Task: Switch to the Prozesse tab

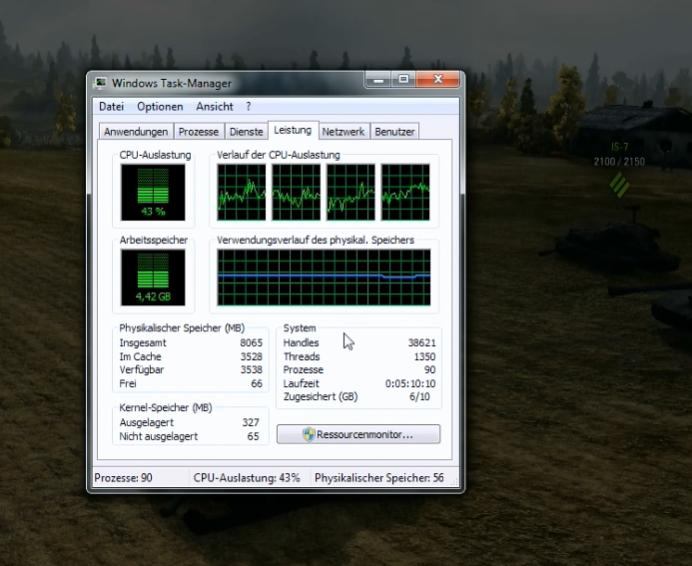Action: 199,132
